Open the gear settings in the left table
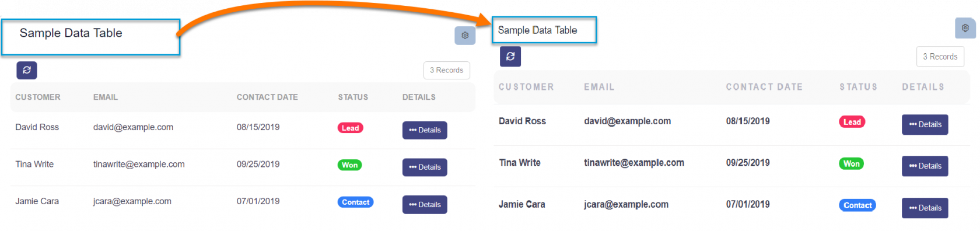This screenshot has width=980, height=231. pyautogui.click(x=465, y=35)
